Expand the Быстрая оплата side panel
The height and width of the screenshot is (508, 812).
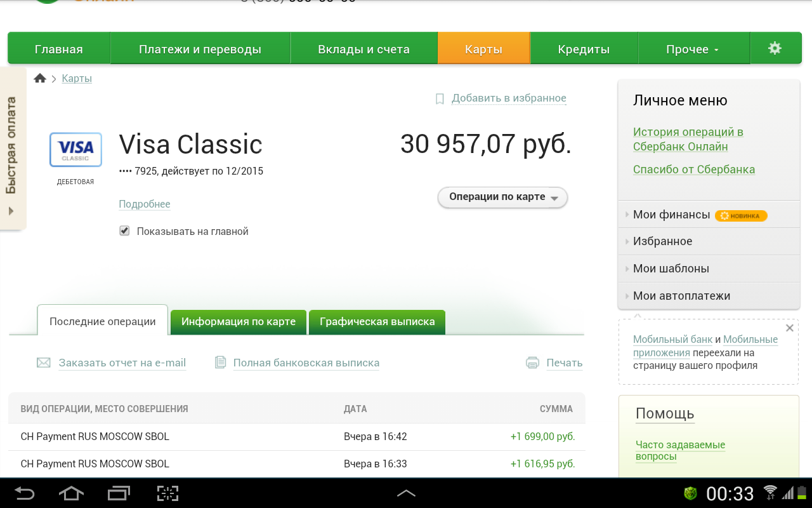point(12,147)
